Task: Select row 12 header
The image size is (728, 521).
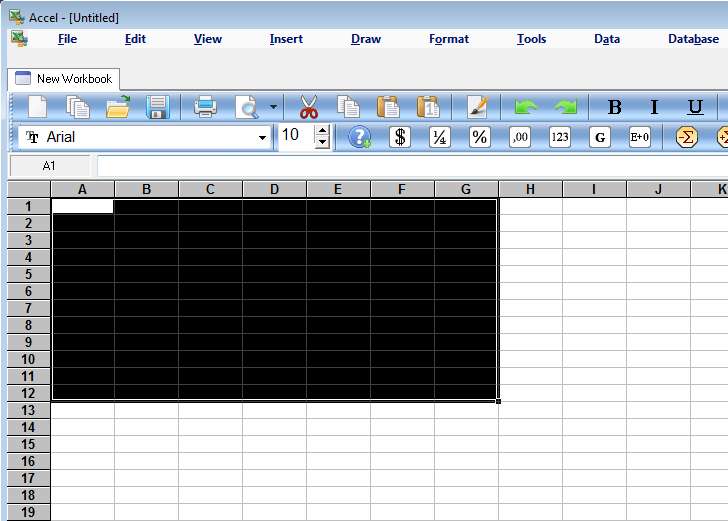Action: [x=29, y=393]
